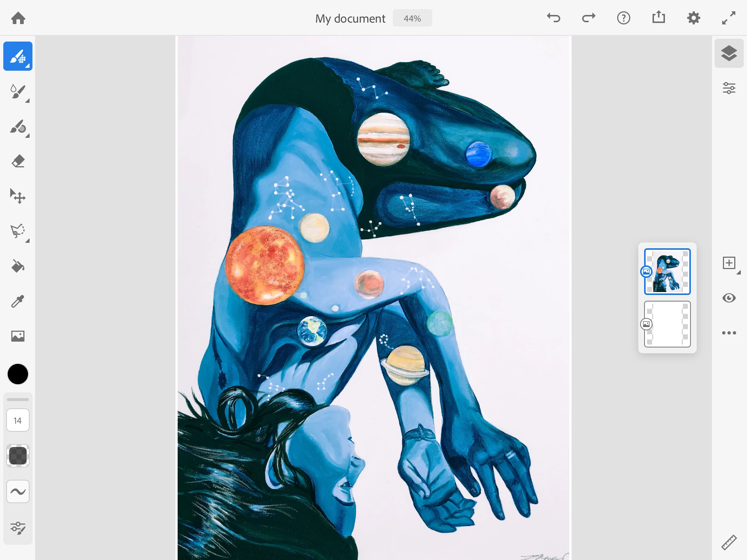Select the Paint Bucket fill tool
The height and width of the screenshot is (560, 747).
[x=18, y=267]
